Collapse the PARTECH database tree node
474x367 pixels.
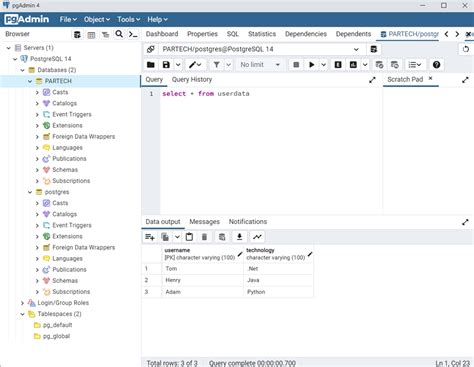tap(30, 81)
